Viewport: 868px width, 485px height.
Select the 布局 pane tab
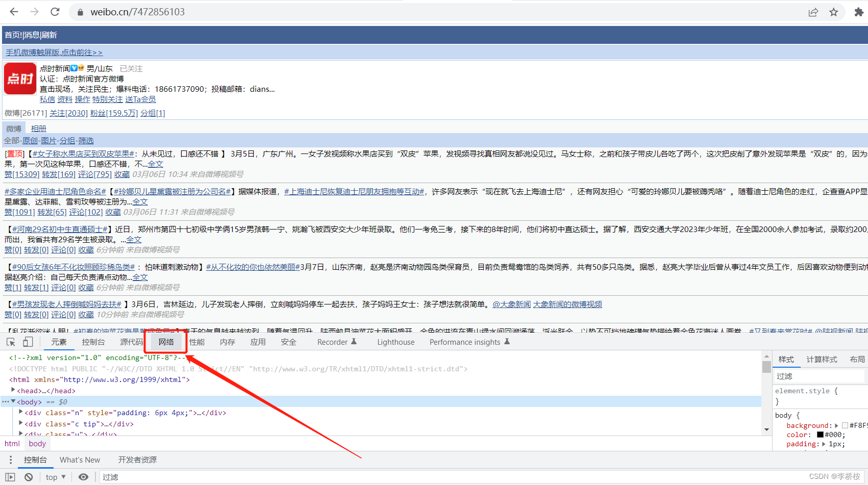point(858,360)
